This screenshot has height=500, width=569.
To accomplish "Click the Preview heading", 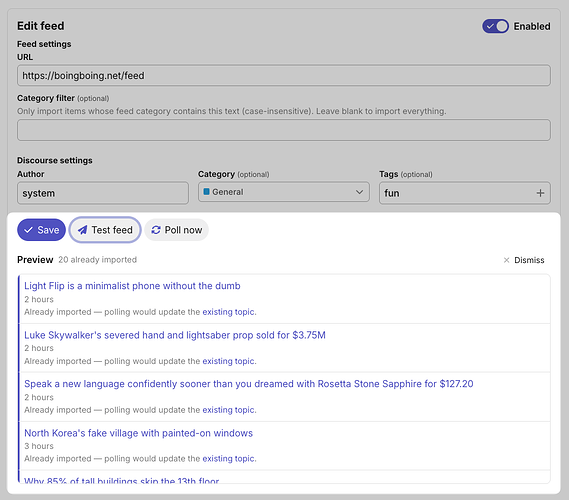I will coord(35,260).
